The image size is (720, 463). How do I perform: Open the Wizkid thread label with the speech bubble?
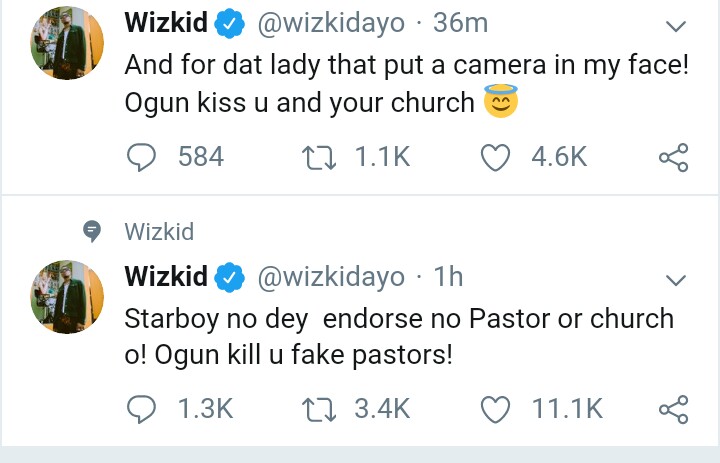[x=159, y=232]
